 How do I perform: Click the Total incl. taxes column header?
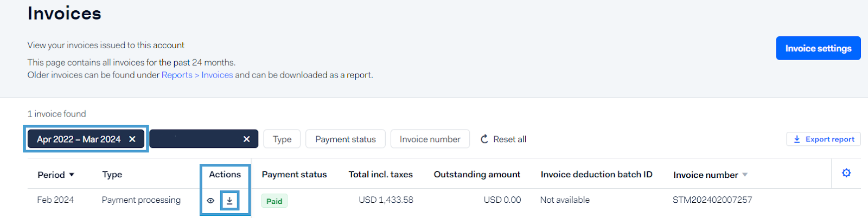coord(380,175)
